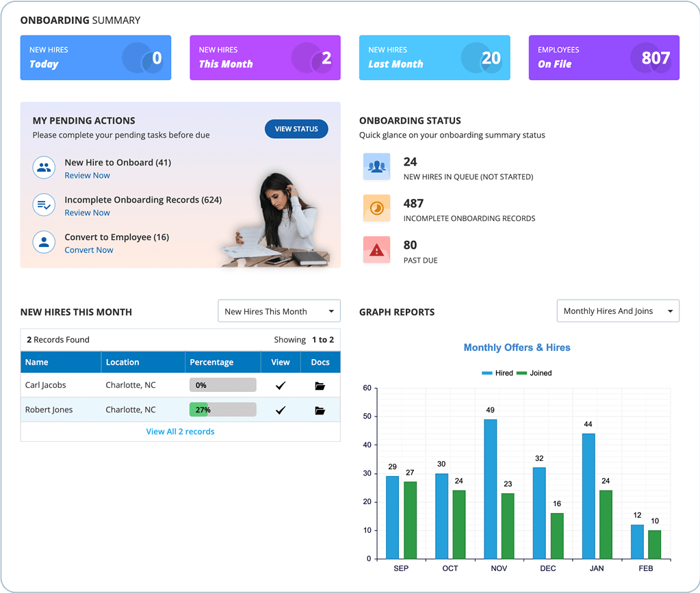700x593 pixels.
Task: Open the New Hires This Month dropdown
Action: (278, 311)
